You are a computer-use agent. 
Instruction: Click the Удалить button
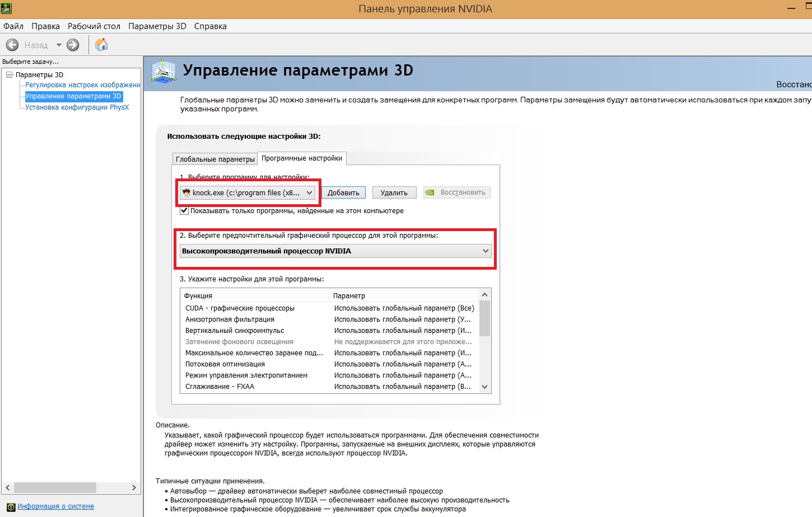[394, 192]
